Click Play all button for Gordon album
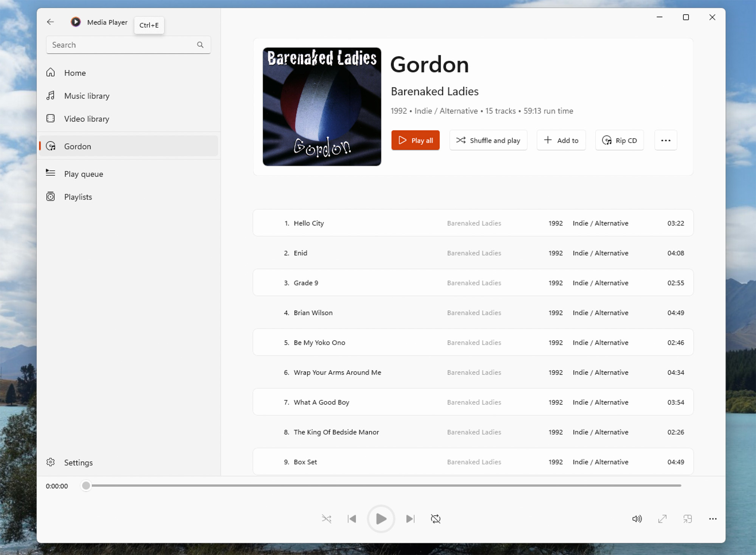This screenshot has width=756, height=555. [x=415, y=140]
